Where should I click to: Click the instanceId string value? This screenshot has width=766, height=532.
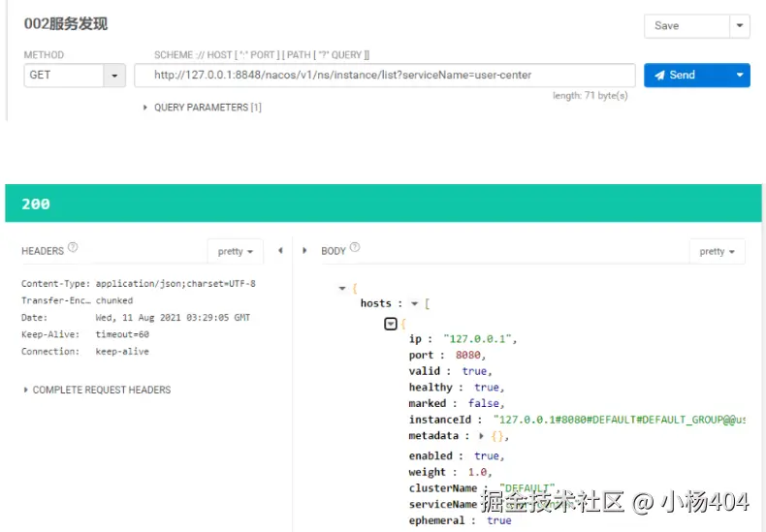[x=619, y=420]
